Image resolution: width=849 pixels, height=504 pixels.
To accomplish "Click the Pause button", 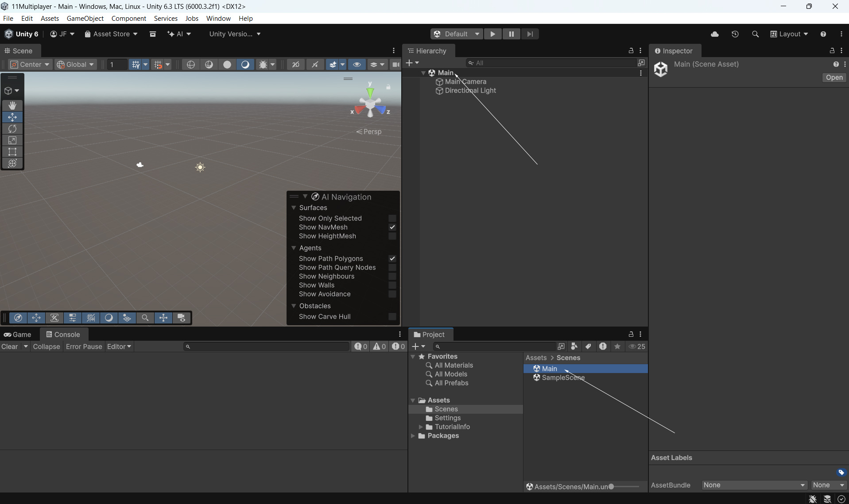I will click(511, 34).
